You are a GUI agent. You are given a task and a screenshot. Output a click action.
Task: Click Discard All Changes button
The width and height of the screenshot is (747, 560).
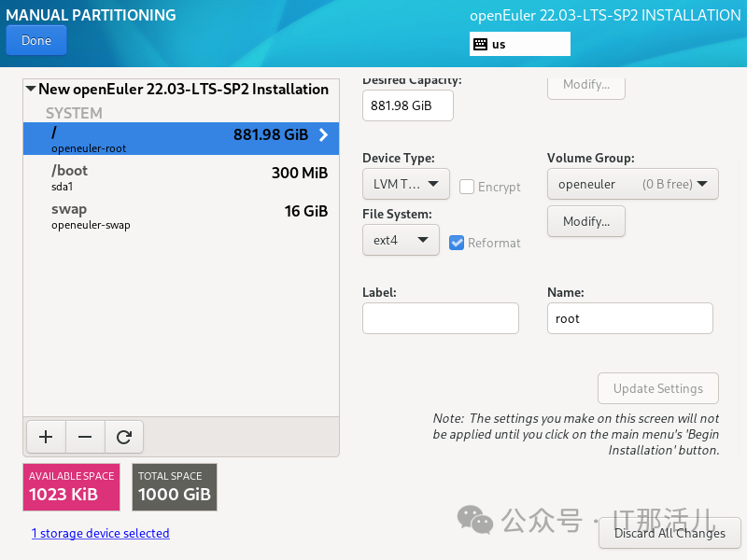[669, 533]
